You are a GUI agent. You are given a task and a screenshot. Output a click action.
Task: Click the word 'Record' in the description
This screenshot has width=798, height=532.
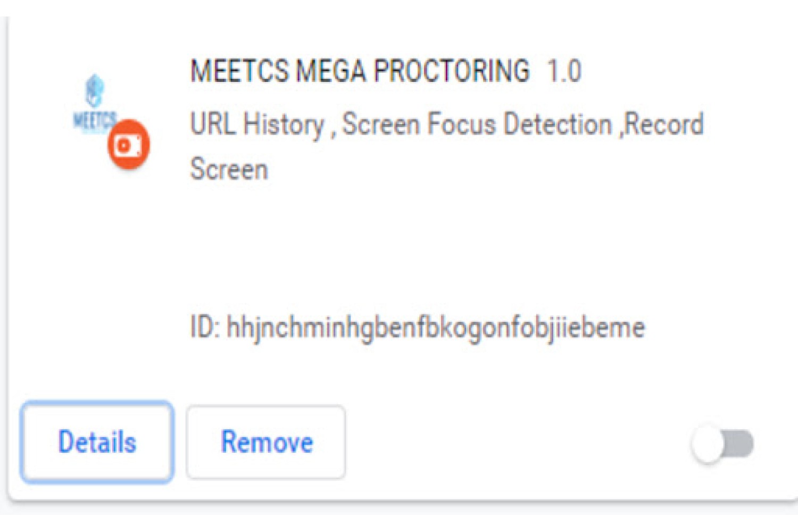pos(664,124)
